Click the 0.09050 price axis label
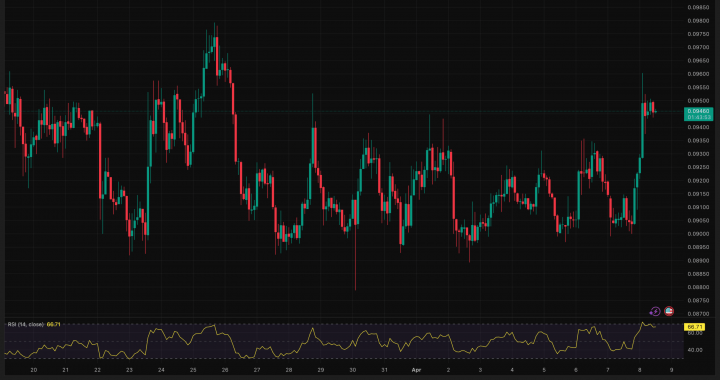The image size is (720, 380). (x=698, y=220)
